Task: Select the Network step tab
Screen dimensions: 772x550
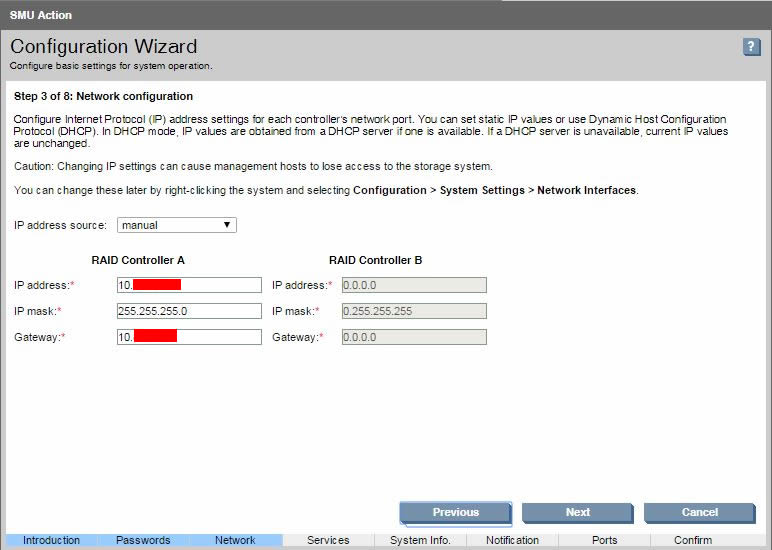Action: pyautogui.click(x=235, y=540)
